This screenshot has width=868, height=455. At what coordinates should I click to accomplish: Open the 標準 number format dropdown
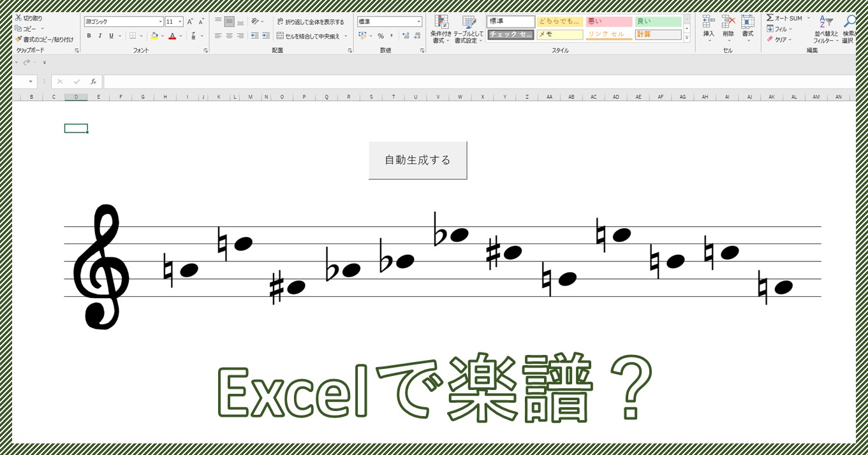(x=418, y=22)
